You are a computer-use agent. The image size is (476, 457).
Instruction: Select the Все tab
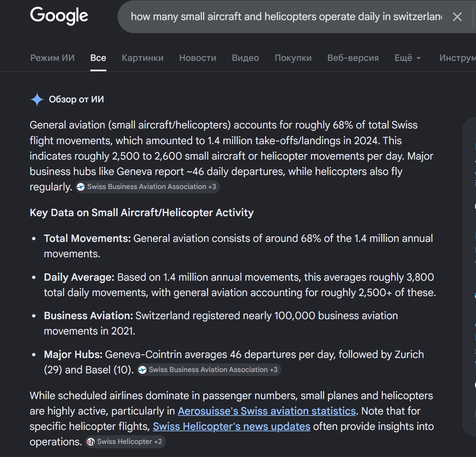point(98,58)
